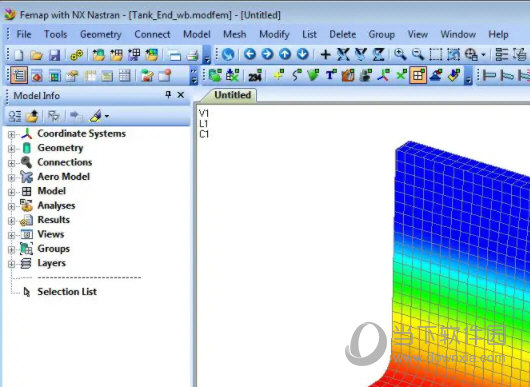Click the black plus view center icon

(x=326, y=54)
